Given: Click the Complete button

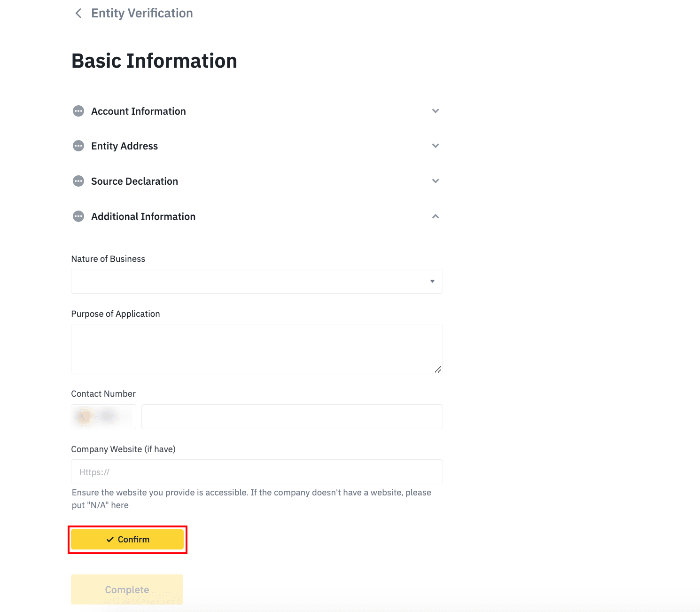Looking at the screenshot, I should click(127, 589).
